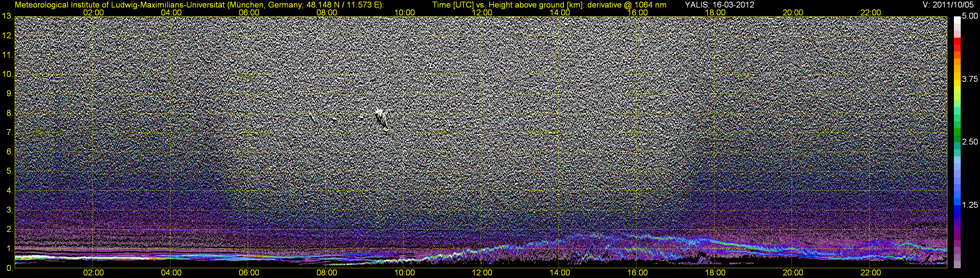Click the 14:00 label on top time axis
The height and width of the screenshot is (278, 980).
(x=560, y=12)
